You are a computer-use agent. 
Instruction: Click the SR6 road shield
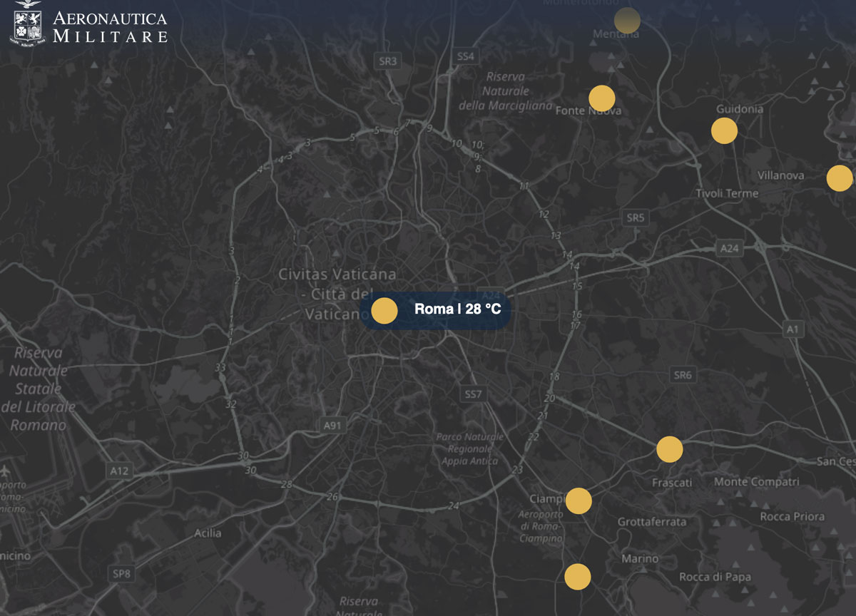pos(682,375)
